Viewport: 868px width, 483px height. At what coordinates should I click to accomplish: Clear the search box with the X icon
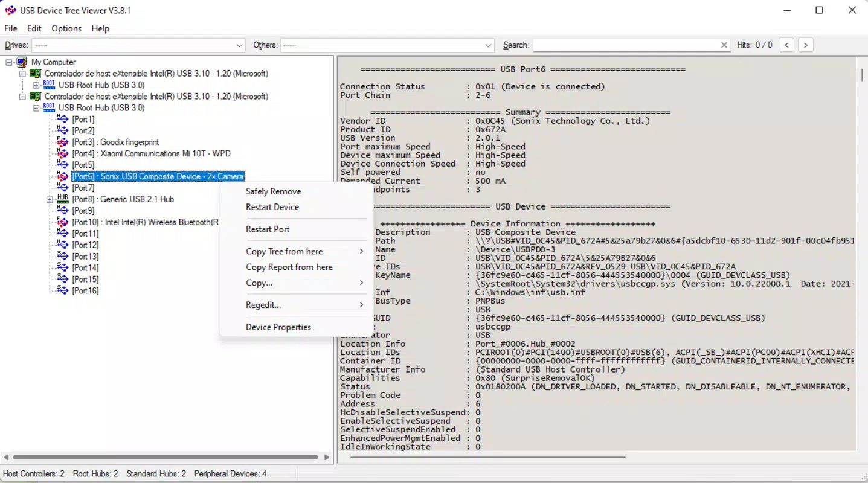pyautogui.click(x=724, y=45)
